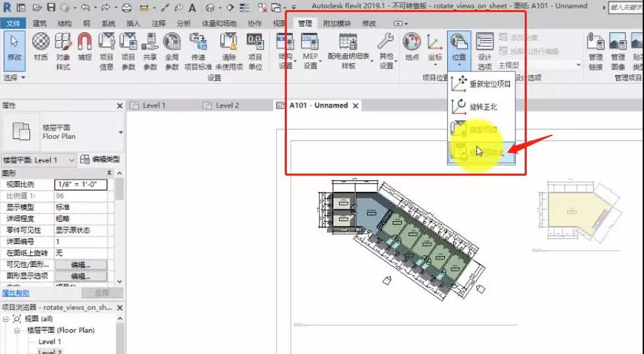Select the 对象样式 object styles icon

pyautogui.click(x=63, y=52)
